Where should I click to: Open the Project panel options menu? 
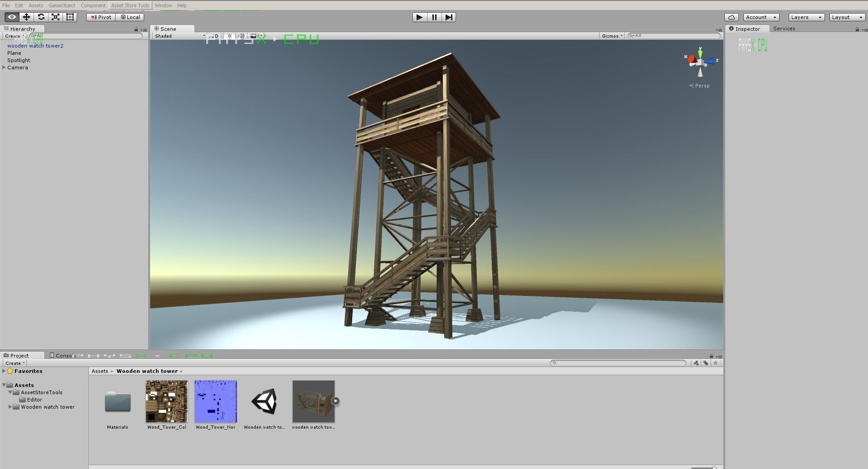point(720,357)
